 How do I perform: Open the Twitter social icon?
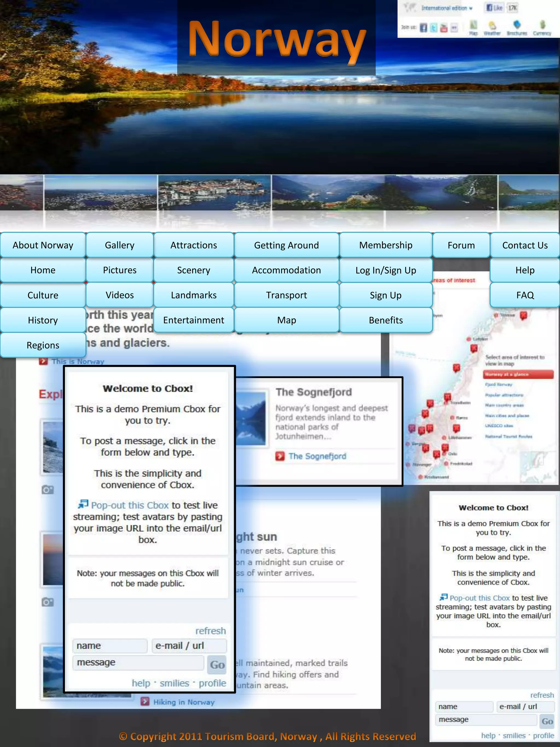[x=434, y=28]
